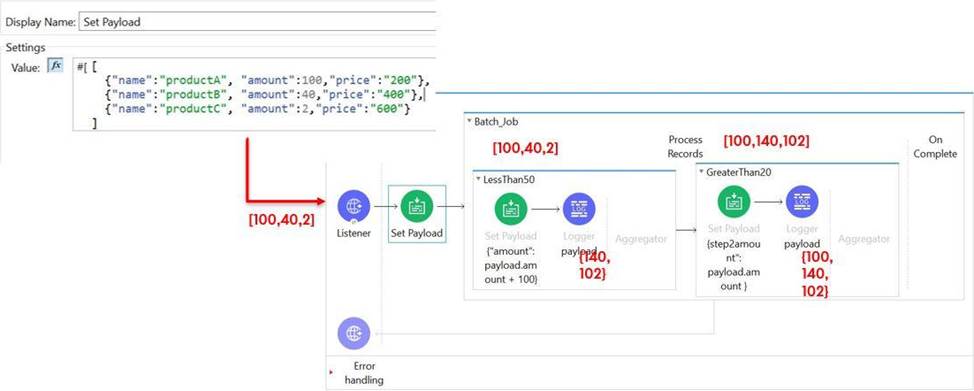
Task: Select the HTTP Listener icon
Action: [x=353, y=207]
